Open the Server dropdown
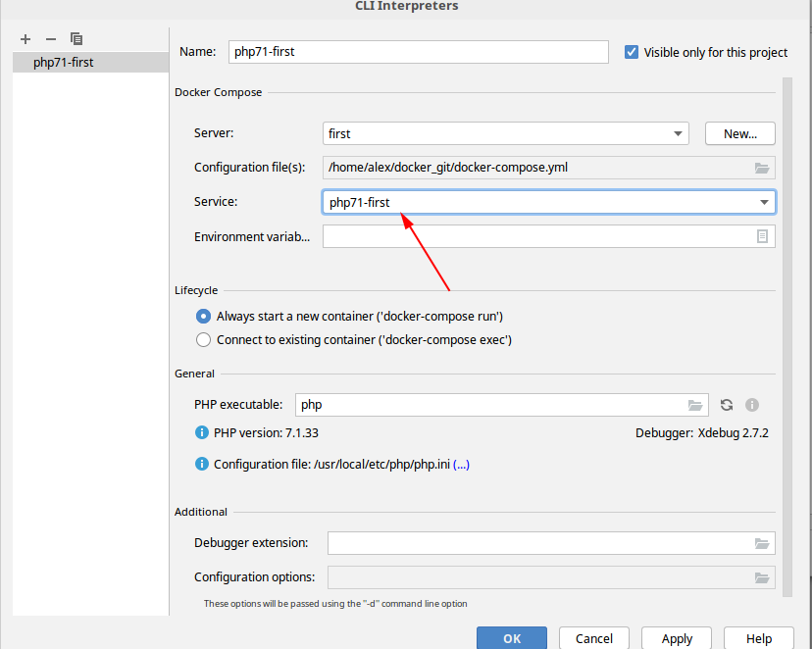The height and width of the screenshot is (649, 812). [x=678, y=133]
